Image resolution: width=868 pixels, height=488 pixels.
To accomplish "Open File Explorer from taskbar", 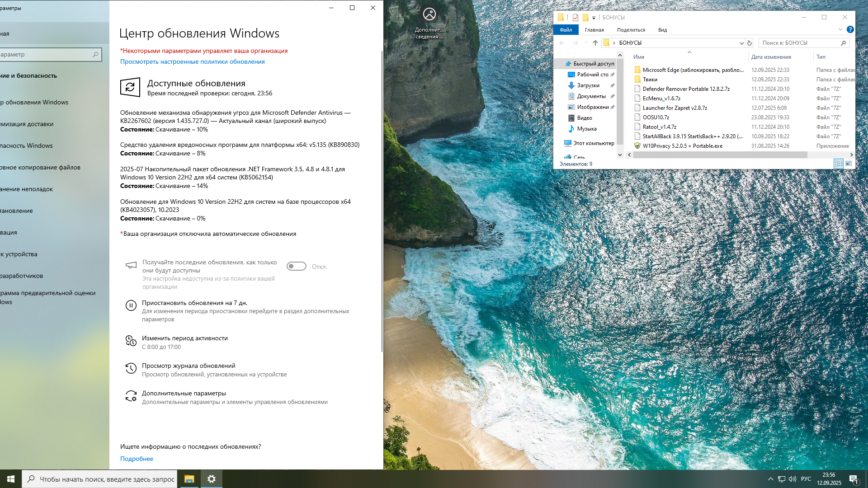I will pos(189,479).
